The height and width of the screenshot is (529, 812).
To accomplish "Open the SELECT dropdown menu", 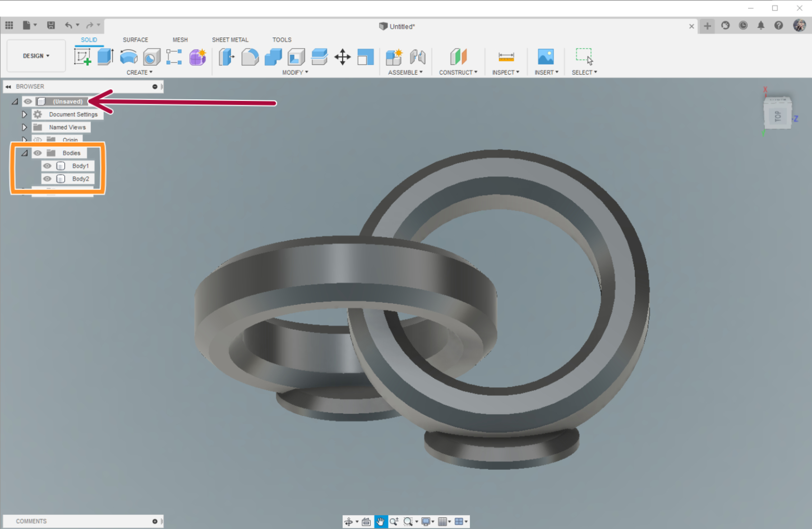I will click(x=584, y=72).
